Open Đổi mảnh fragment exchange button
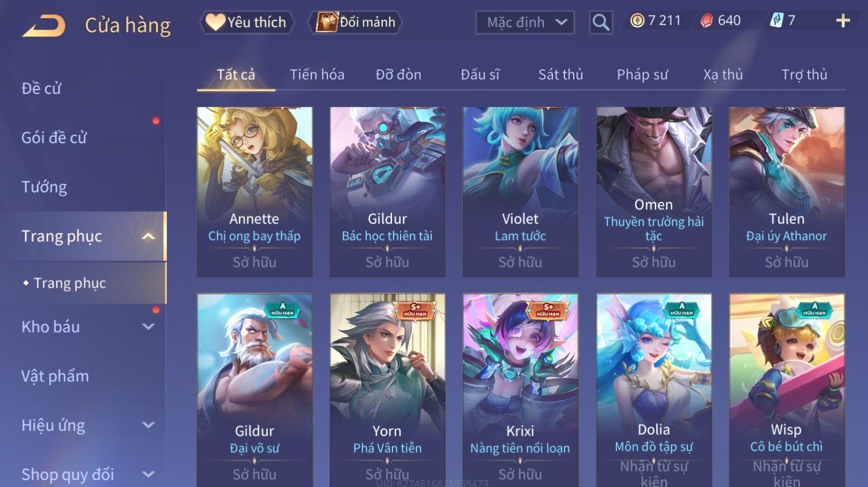The width and height of the screenshot is (868, 487). coord(356,23)
